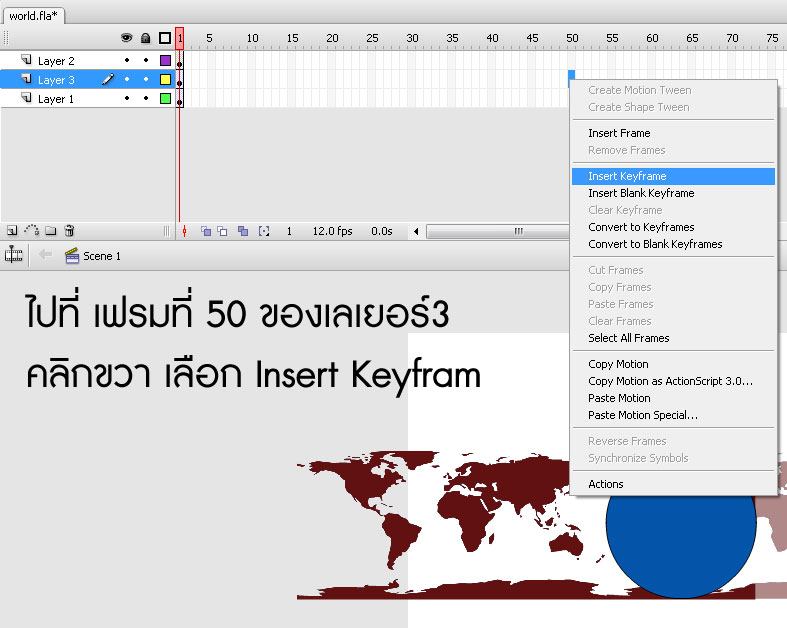Screen dimensions: 787x628
Task: Toggle Onion Skin Outlines icon
Action: [x=222, y=231]
